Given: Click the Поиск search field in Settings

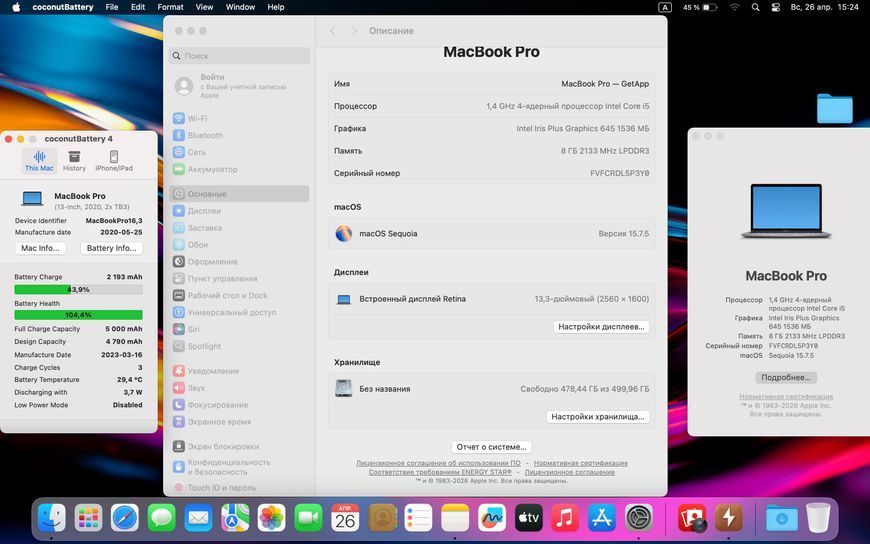Looking at the screenshot, I should pyautogui.click(x=239, y=56).
